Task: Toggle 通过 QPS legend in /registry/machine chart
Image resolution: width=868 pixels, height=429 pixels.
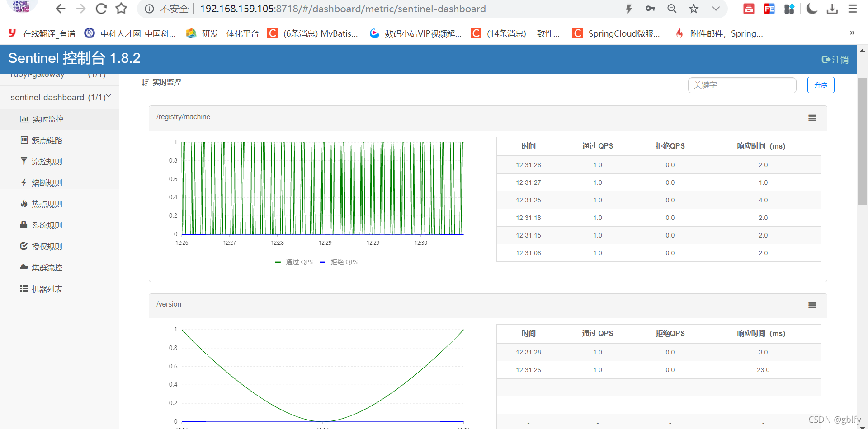Action: [294, 262]
